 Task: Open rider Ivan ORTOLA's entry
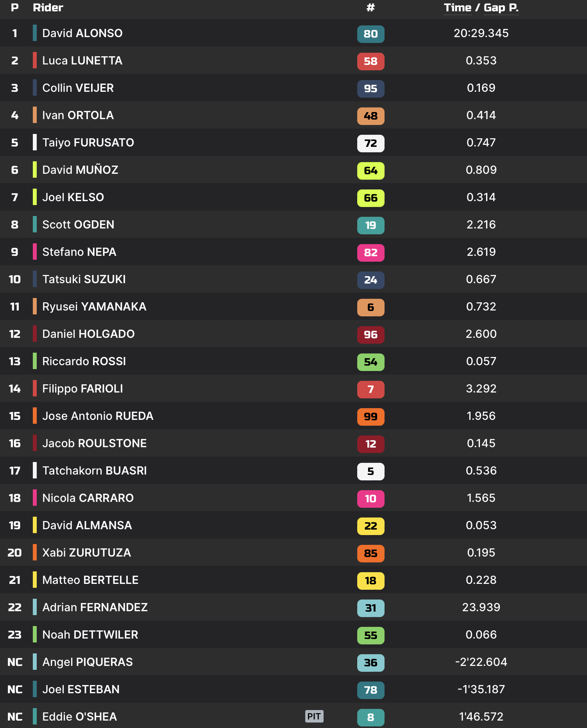pos(78,115)
